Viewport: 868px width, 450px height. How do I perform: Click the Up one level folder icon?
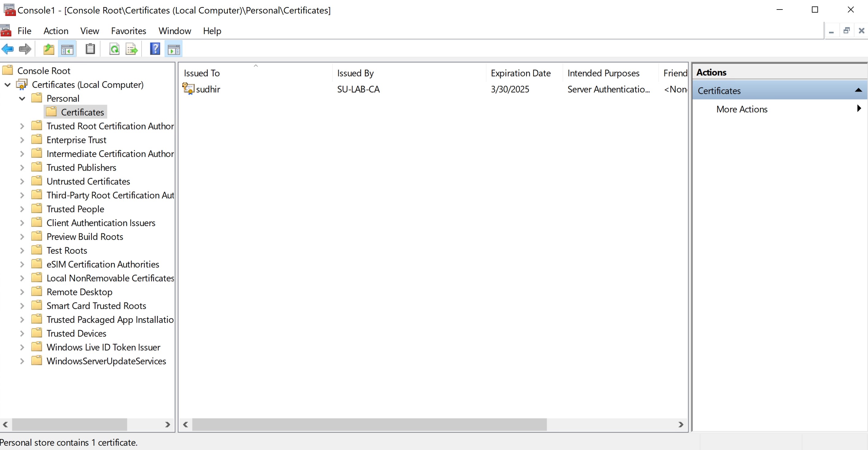click(x=49, y=49)
